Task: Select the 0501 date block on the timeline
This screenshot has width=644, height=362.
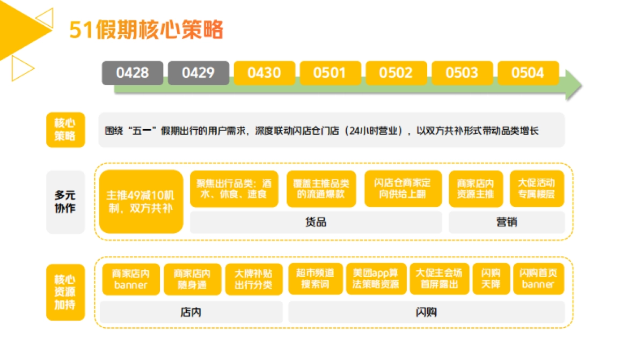Action: click(330, 73)
